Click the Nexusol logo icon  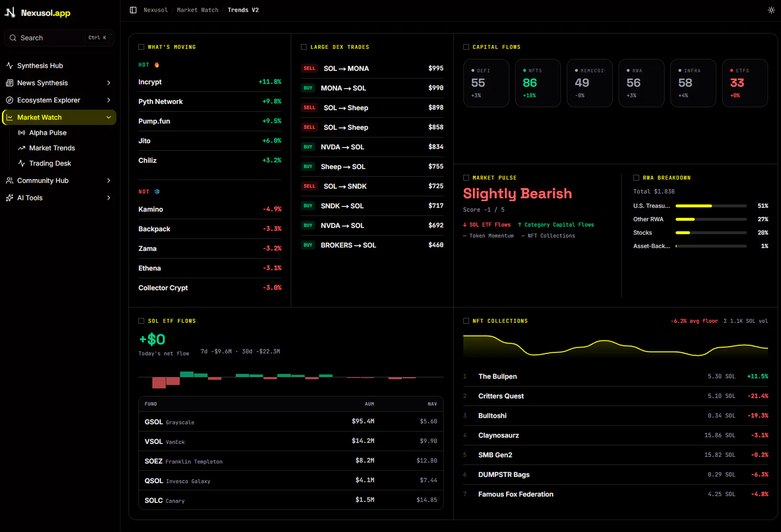(10, 12)
